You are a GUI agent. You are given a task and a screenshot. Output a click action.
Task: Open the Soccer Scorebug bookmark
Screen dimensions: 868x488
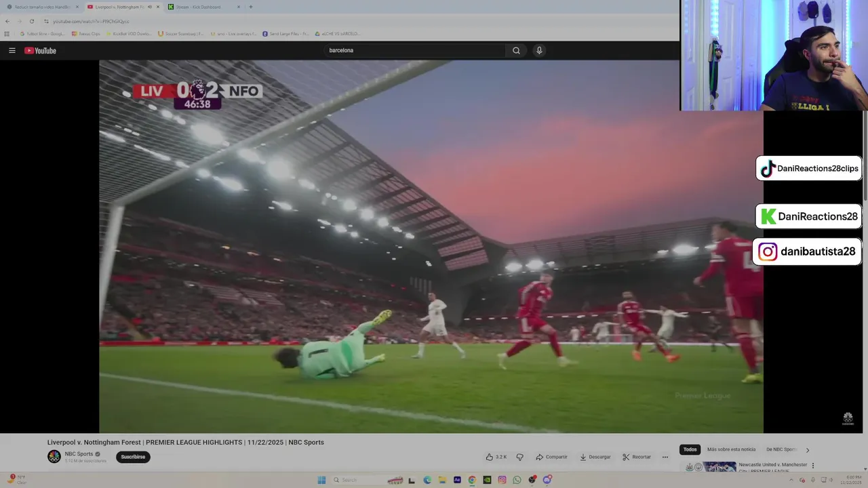(180, 34)
